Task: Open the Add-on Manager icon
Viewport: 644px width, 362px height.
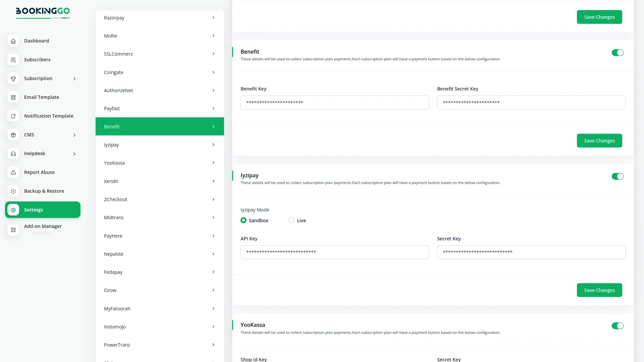Action: point(13,230)
